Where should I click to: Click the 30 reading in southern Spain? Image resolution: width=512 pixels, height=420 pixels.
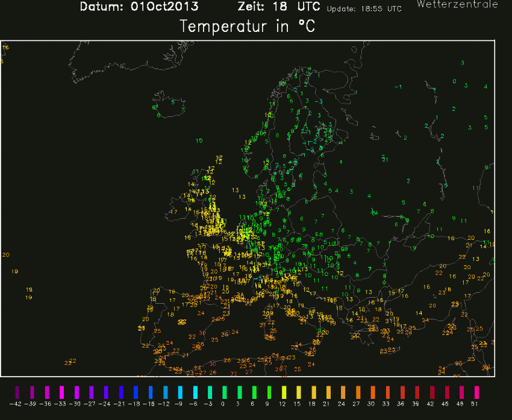[202, 333]
